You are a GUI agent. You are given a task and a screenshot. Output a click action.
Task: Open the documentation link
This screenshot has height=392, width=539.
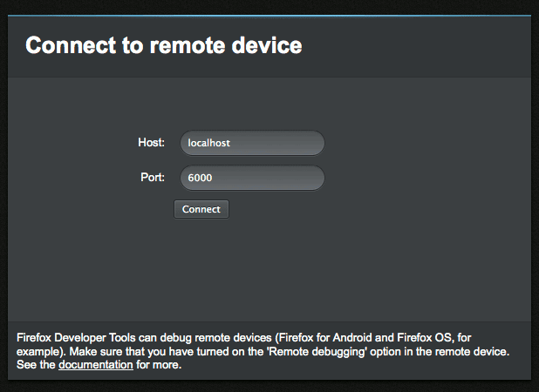(96, 364)
